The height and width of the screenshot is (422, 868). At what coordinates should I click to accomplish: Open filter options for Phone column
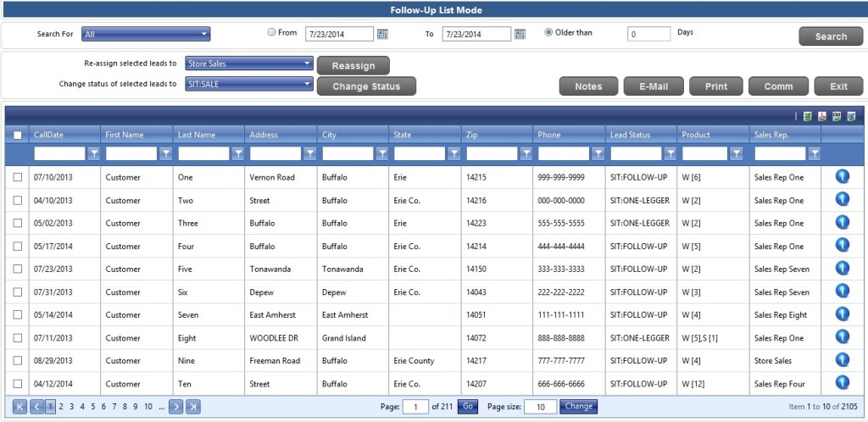(x=598, y=153)
